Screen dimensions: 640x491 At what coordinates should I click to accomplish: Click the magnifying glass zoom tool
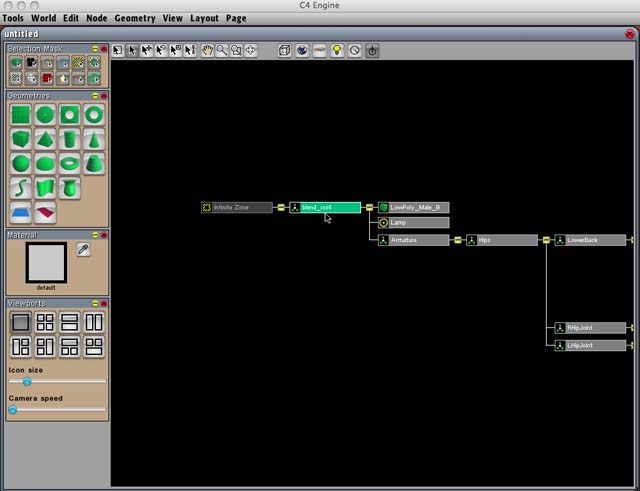click(222, 50)
